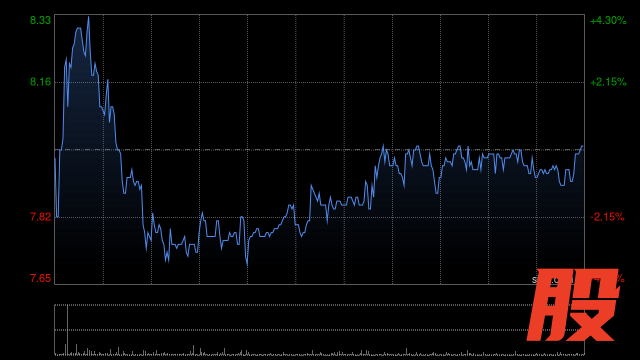Image resolution: width=640 pixels, height=360 pixels.
Task: Click the 7.65 price label
Action: [x=40, y=278]
